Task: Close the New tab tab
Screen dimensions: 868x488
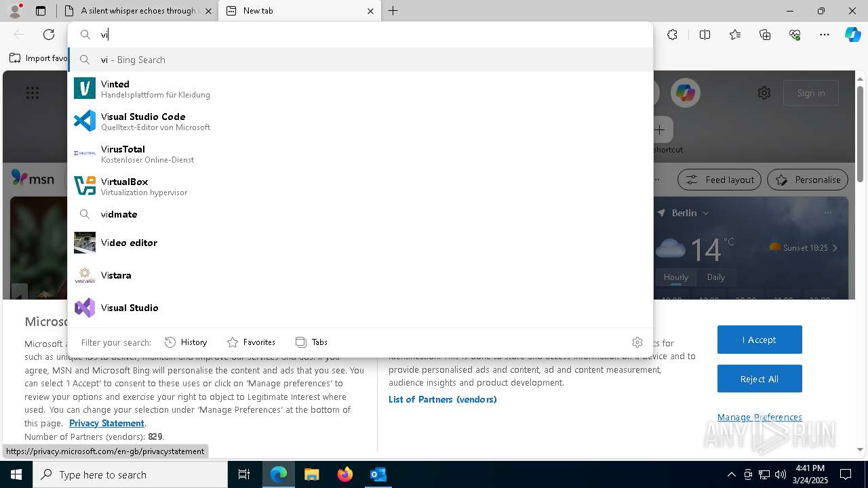Action: click(370, 11)
